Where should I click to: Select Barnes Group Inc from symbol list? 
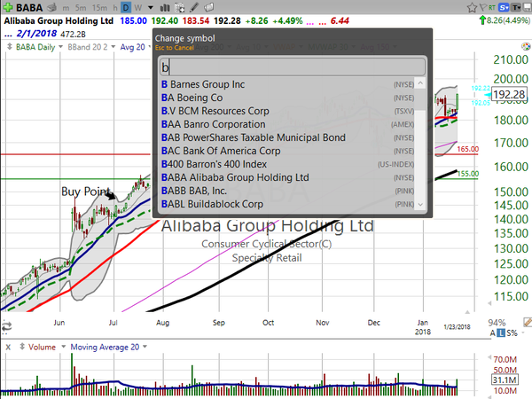pos(287,84)
